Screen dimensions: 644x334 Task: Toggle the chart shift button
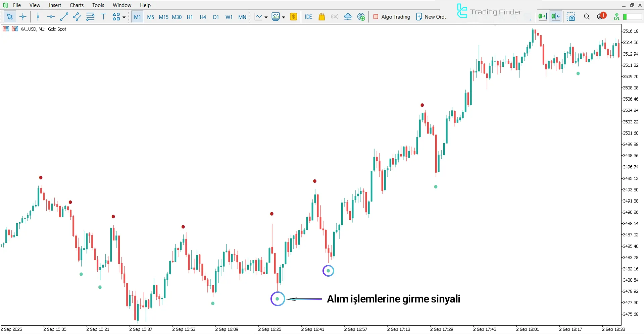(x=556, y=17)
